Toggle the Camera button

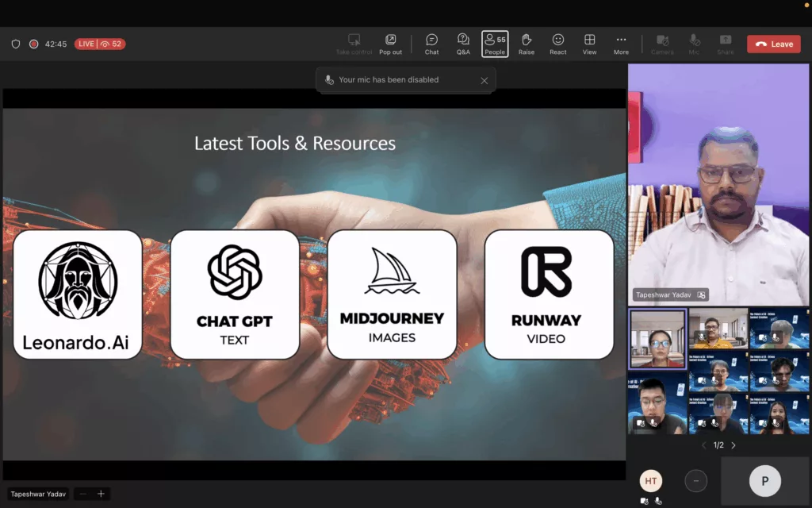pyautogui.click(x=662, y=44)
